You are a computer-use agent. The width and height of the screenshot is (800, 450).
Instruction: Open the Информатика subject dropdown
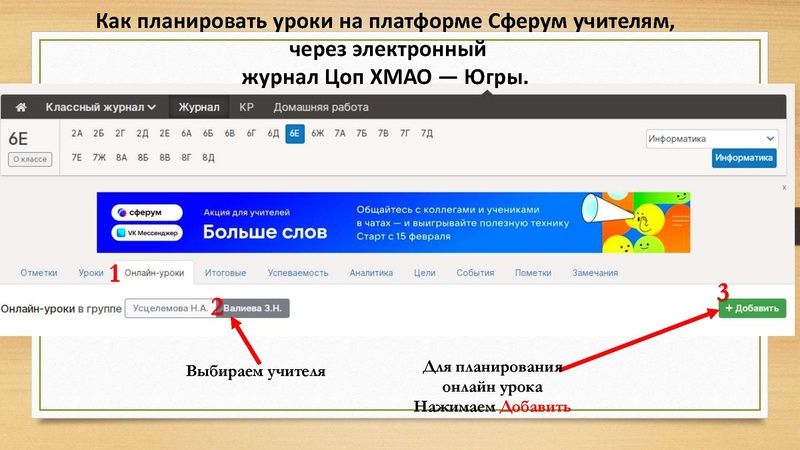coord(711,139)
